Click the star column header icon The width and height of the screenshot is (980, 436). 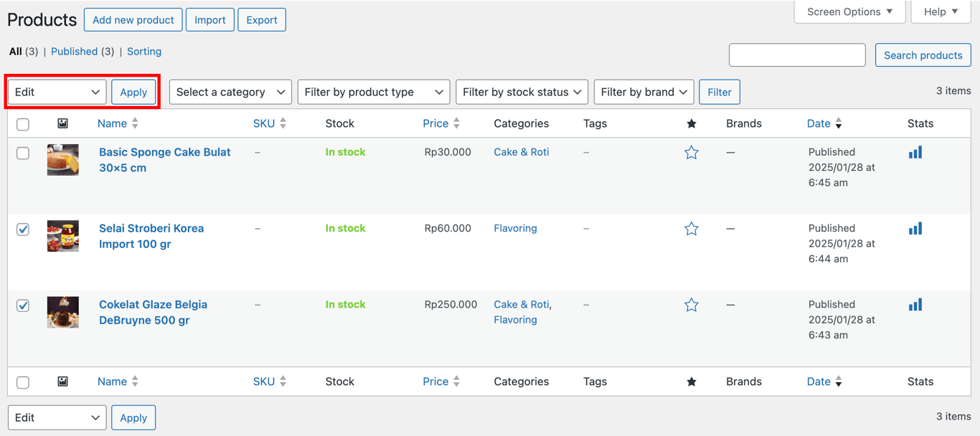691,123
